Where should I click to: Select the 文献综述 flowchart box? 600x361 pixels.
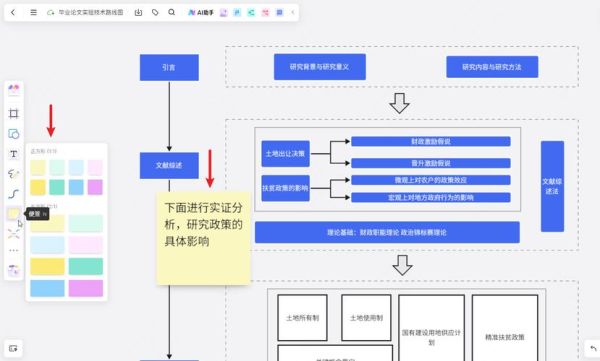tap(169, 165)
